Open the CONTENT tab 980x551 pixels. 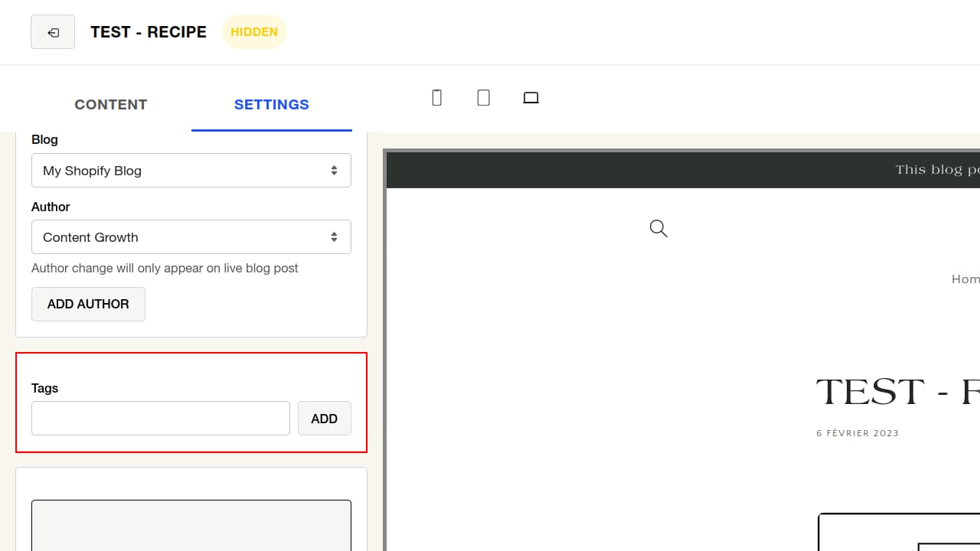click(x=111, y=105)
